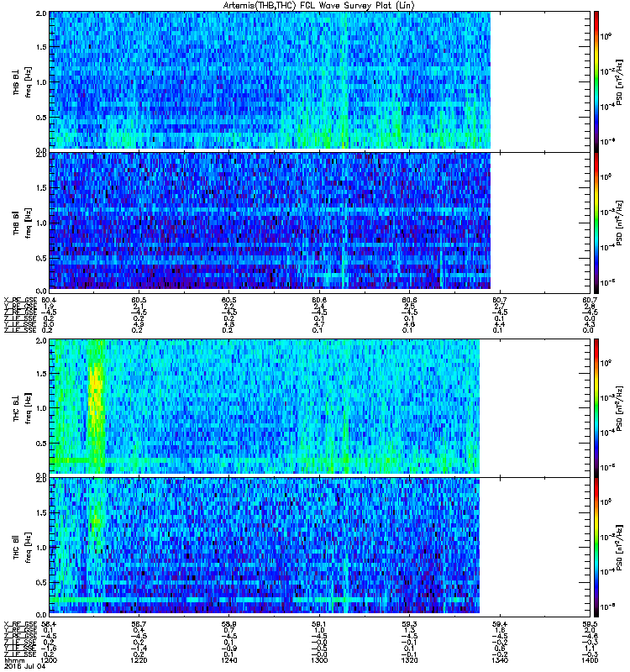Click the 'THC B⊥ freq [Hz]' axis label
This screenshot has height=672, width=630.
point(22,408)
